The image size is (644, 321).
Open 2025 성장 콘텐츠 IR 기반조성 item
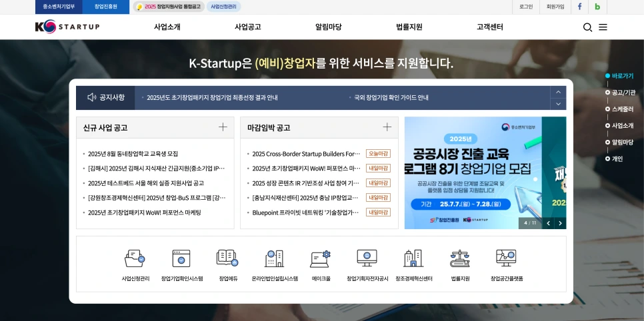click(306, 183)
